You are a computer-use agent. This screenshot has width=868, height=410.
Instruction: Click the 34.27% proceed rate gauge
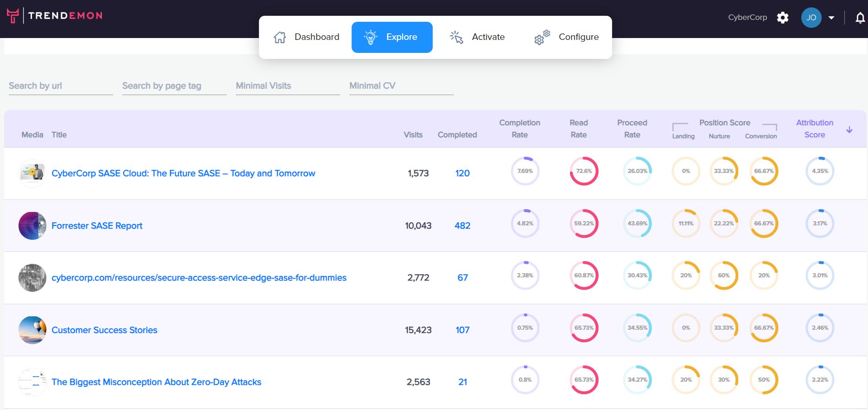click(638, 380)
